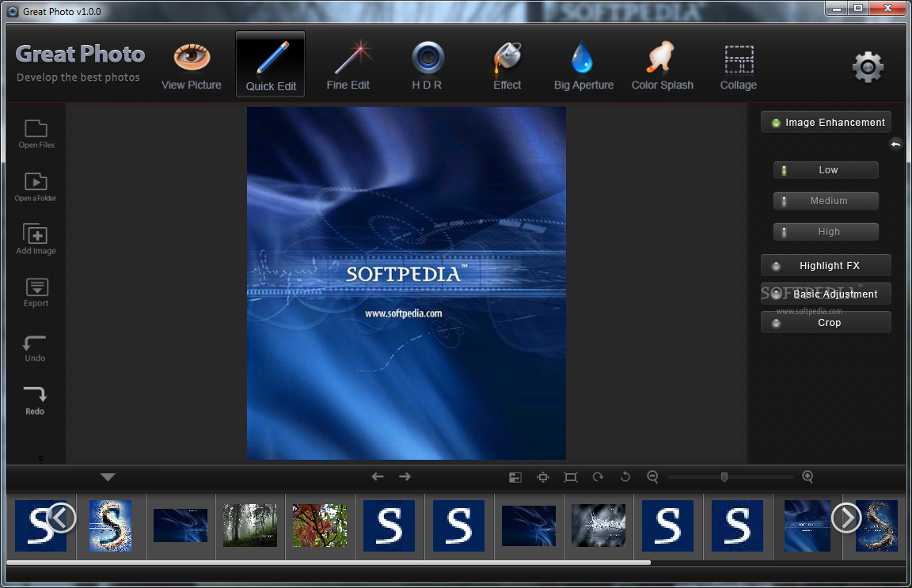Expand the Highlight FX section
Screen dimensions: 912x588
pyautogui.click(x=826, y=265)
